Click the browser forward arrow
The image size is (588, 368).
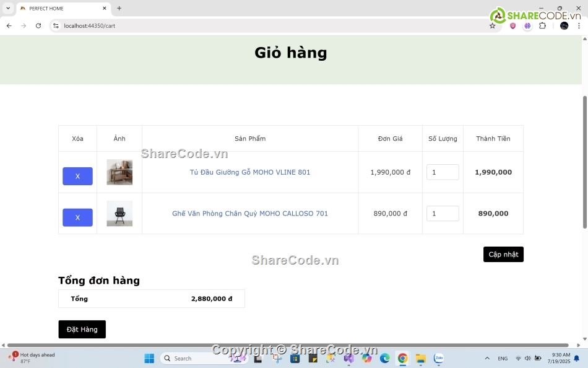coord(24,26)
